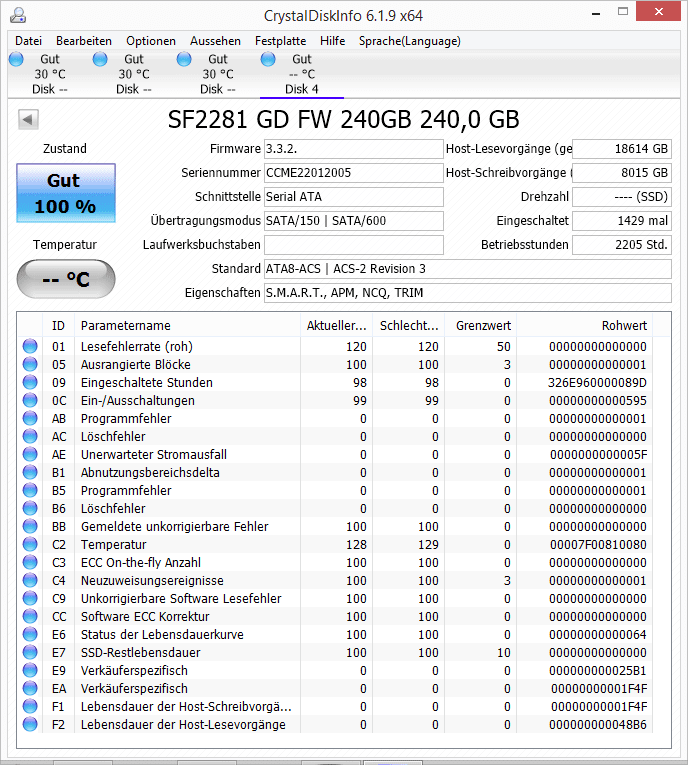Click the -- °C temperature button
This screenshot has width=688, height=765.
66,279
